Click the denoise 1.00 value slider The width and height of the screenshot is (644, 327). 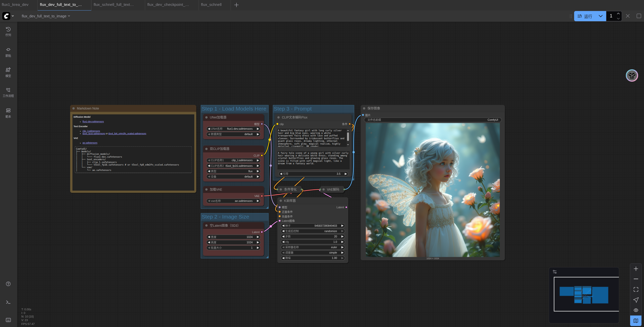[313, 258]
